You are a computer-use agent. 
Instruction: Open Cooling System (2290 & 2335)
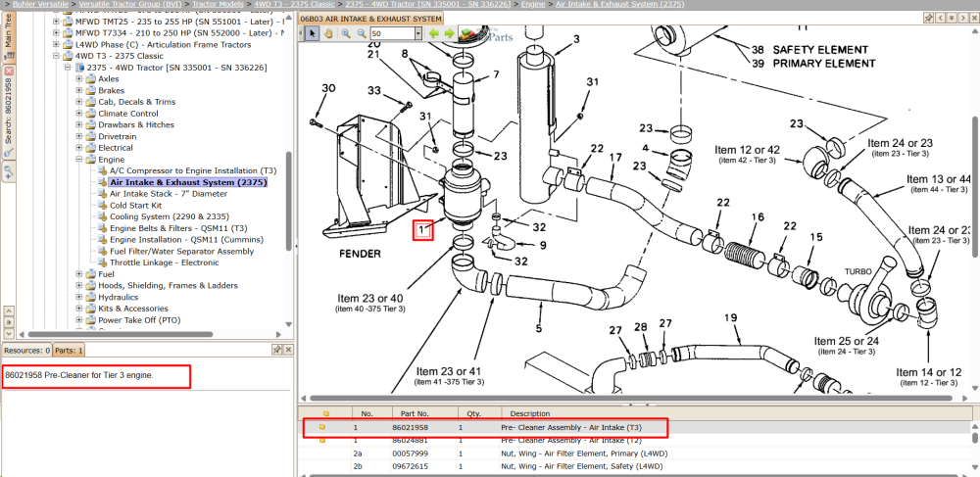click(x=171, y=216)
